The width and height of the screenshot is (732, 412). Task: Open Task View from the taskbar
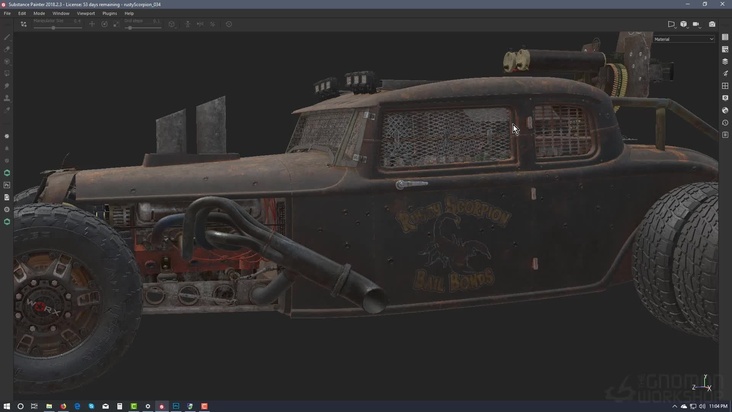(x=34, y=406)
